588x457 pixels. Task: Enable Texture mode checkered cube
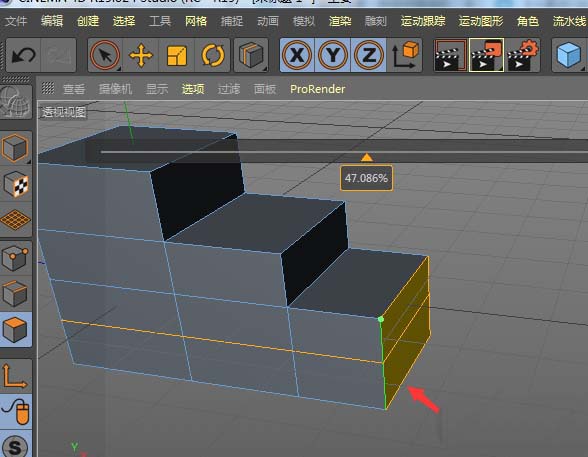pos(16,184)
